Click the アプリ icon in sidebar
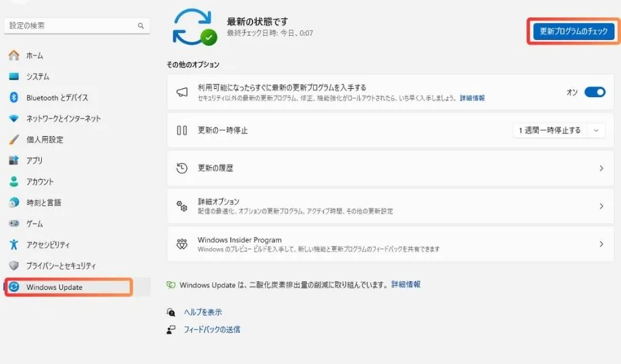This screenshot has width=621, height=364. 14,160
